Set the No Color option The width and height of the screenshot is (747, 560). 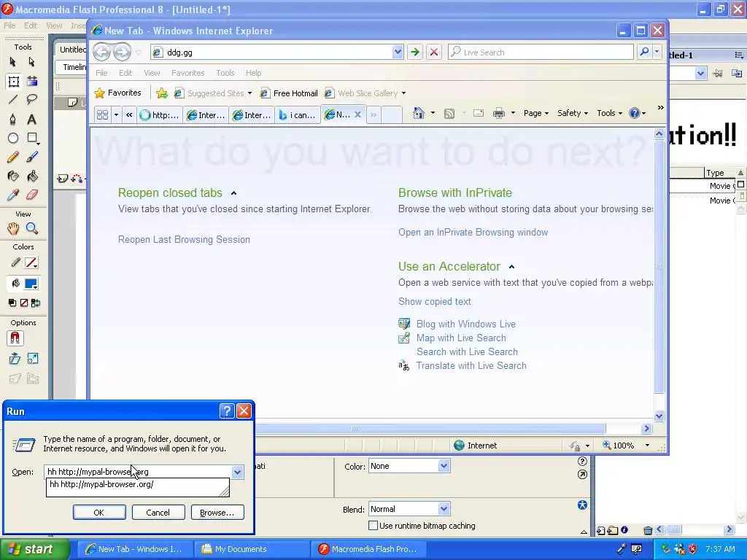[x=24, y=303]
